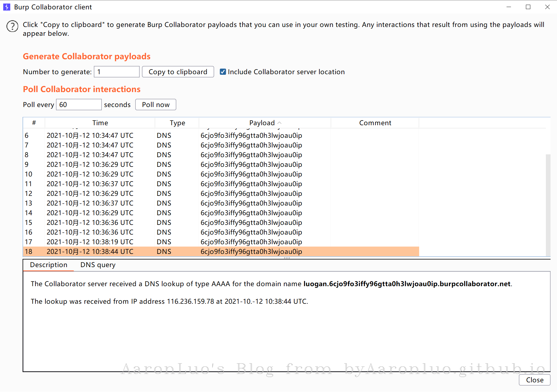The image size is (557, 392).
Task: Select interaction row 11 at 10:36:37
Action: click(221, 184)
